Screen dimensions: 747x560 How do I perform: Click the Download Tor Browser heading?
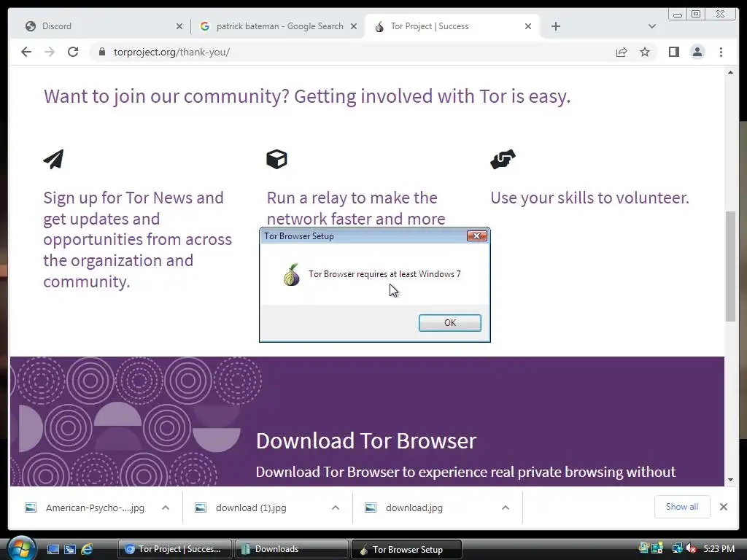366,440
